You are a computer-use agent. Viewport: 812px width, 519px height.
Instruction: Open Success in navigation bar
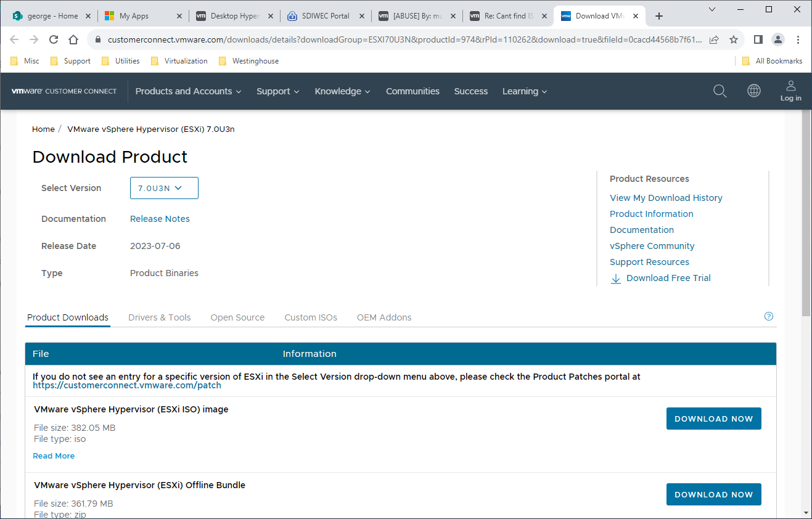coord(471,91)
